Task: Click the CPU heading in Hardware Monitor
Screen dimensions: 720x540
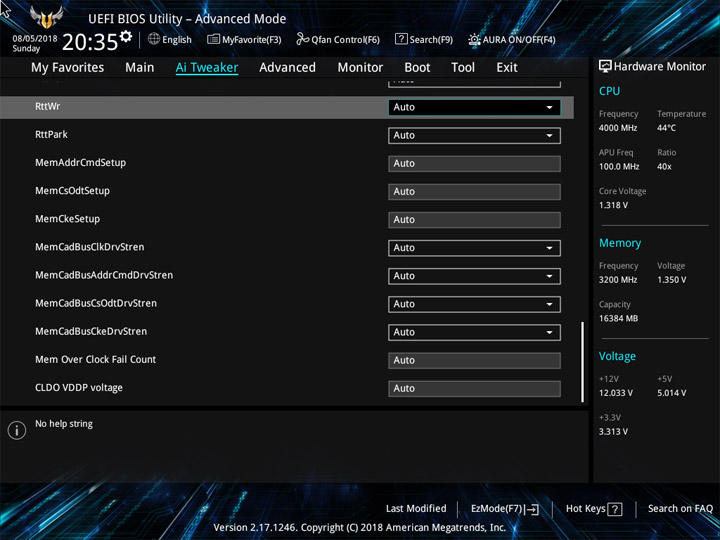Action: (x=609, y=91)
